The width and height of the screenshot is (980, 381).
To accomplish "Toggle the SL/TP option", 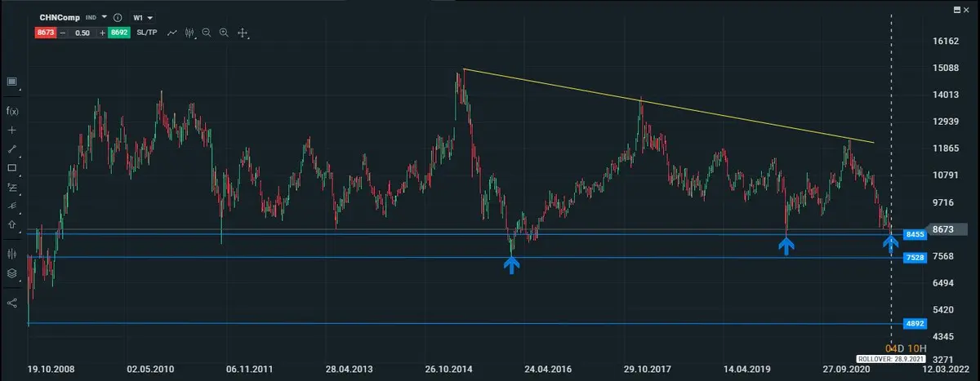I will [x=147, y=33].
